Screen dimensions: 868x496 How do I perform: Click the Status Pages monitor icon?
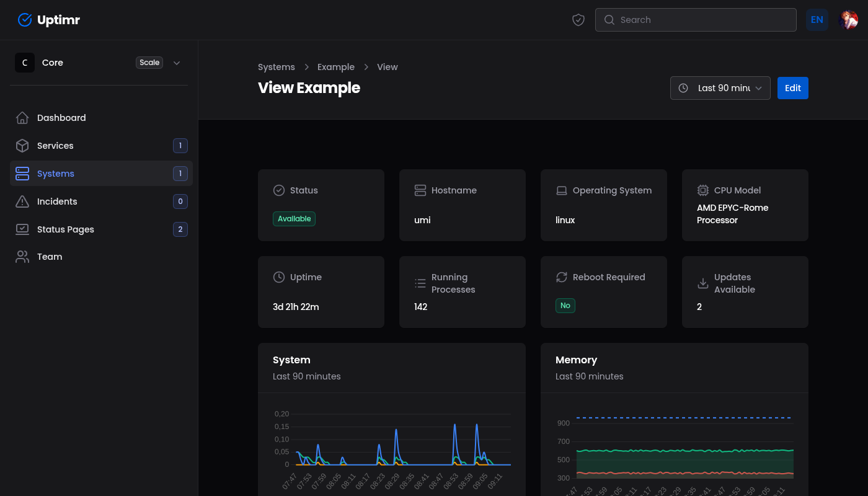point(22,229)
